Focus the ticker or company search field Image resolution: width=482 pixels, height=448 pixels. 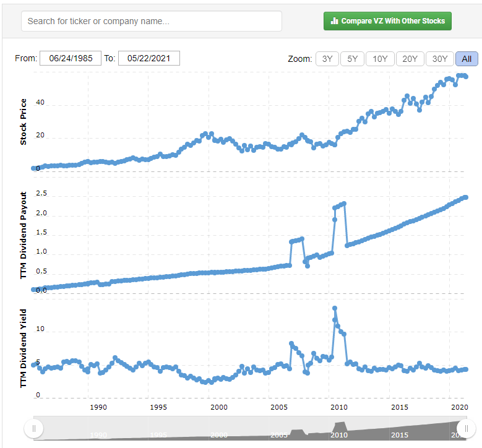click(152, 21)
